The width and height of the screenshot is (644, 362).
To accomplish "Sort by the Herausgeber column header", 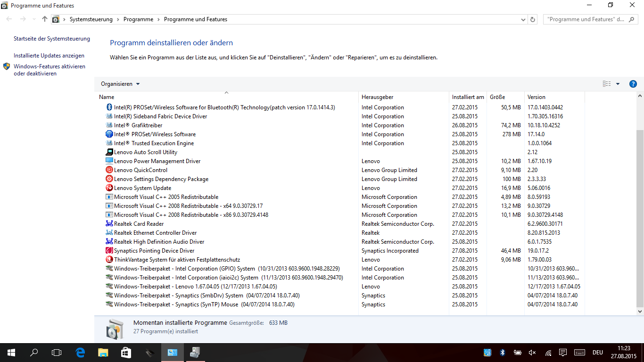I will pos(404,97).
